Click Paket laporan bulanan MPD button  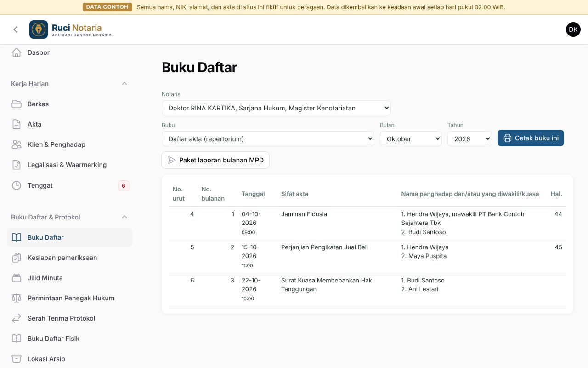click(x=215, y=160)
